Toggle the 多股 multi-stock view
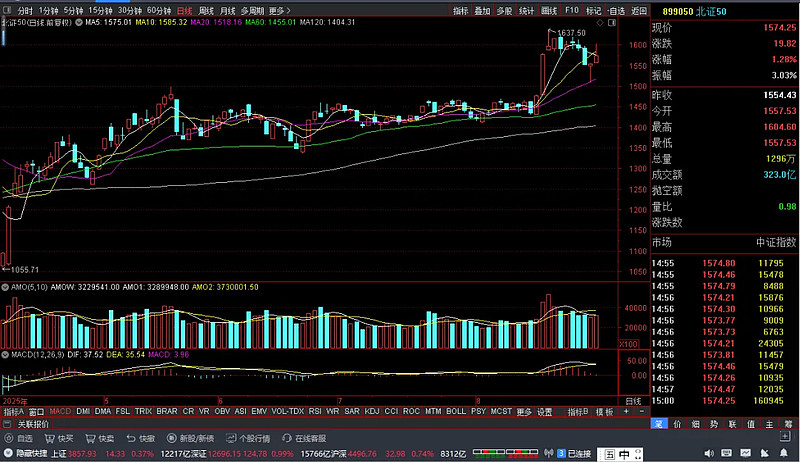The image size is (800, 462). click(504, 10)
